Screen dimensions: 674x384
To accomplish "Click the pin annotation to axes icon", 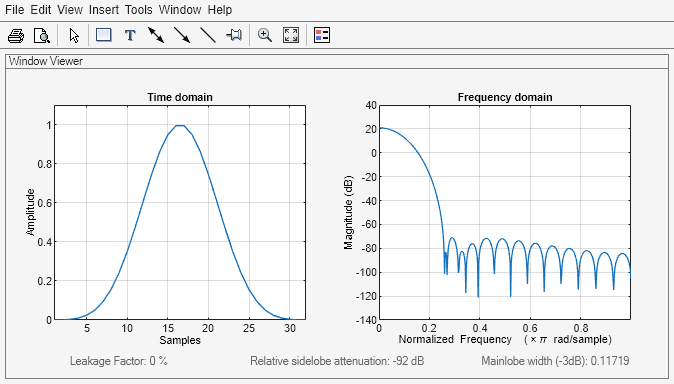I will [x=234, y=35].
